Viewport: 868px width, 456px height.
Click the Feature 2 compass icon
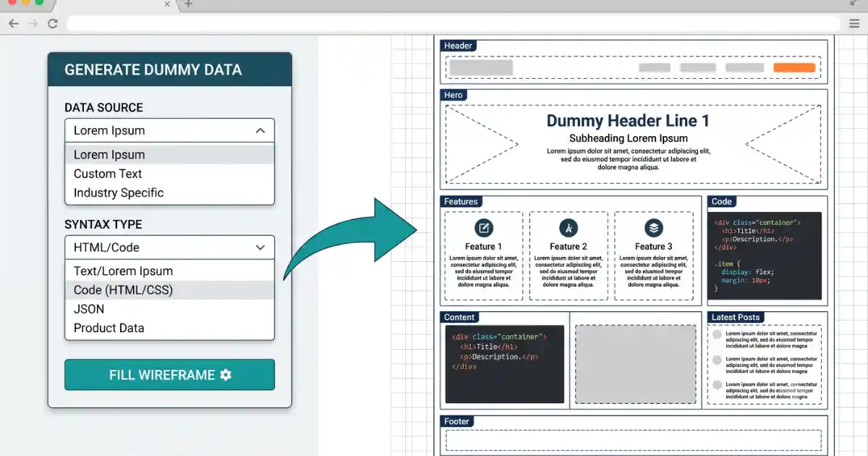pyautogui.click(x=569, y=228)
